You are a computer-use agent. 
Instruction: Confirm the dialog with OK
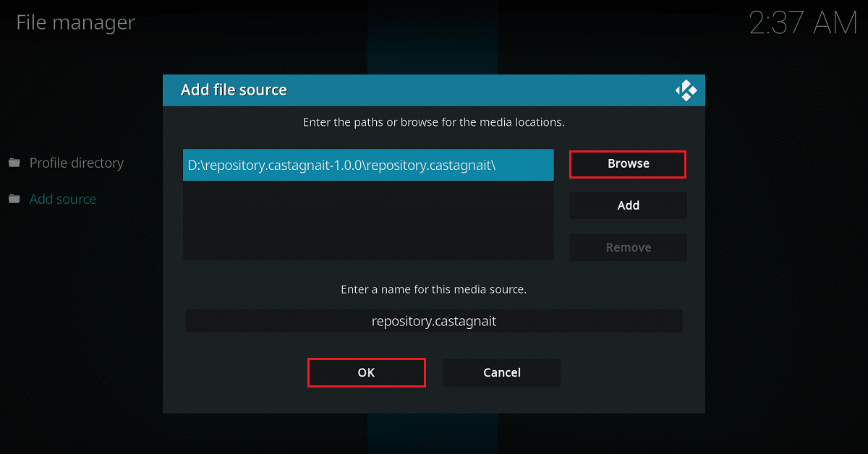tap(366, 372)
